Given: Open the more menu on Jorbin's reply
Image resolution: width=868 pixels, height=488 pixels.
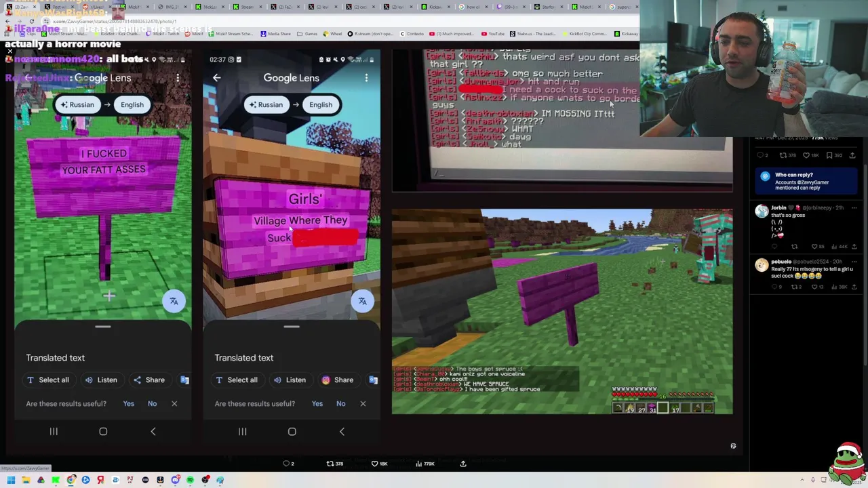Looking at the screenshot, I should pos(854,207).
